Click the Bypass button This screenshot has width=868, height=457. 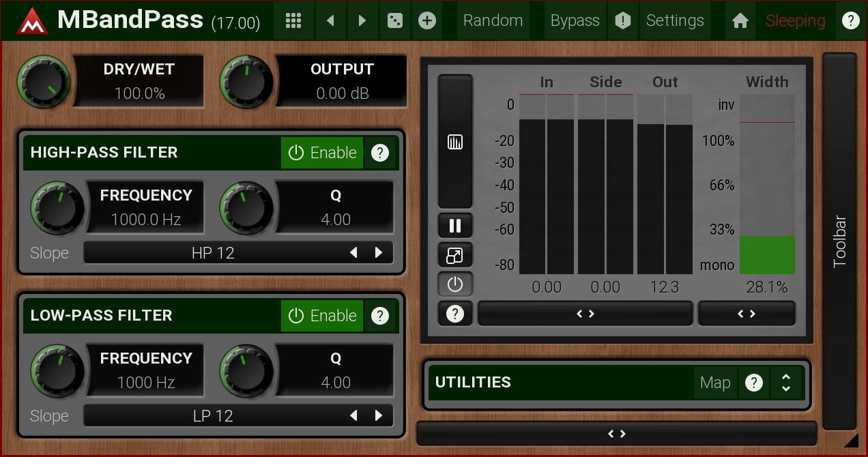coord(575,21)
